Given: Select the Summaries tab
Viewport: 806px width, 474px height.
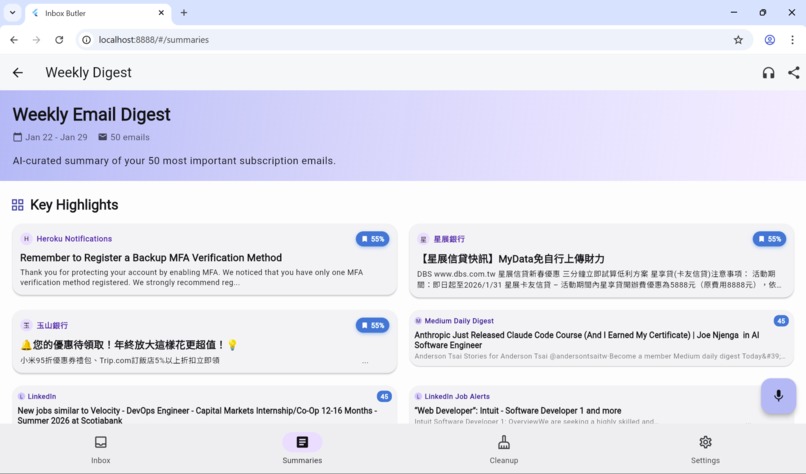Looking at the screenshot, I should click(302, 449).
